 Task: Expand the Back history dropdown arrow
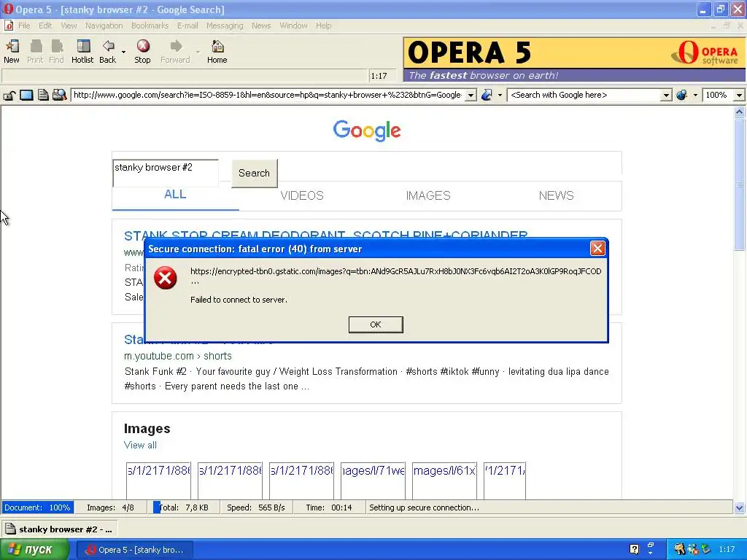pyautogui.click(x=123, y=52)
